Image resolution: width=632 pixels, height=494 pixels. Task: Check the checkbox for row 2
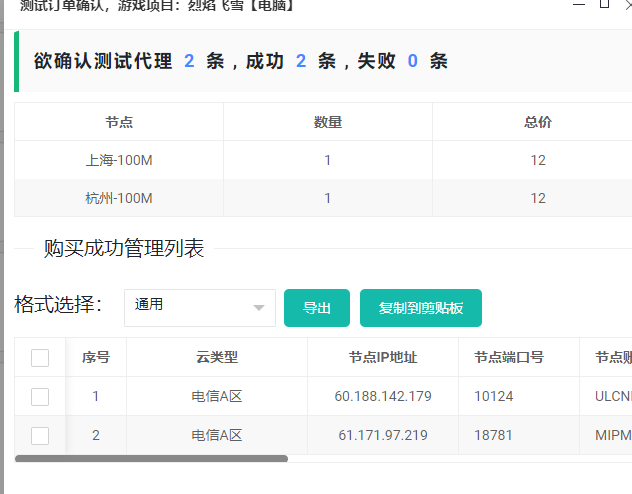[x=40, y=436]
